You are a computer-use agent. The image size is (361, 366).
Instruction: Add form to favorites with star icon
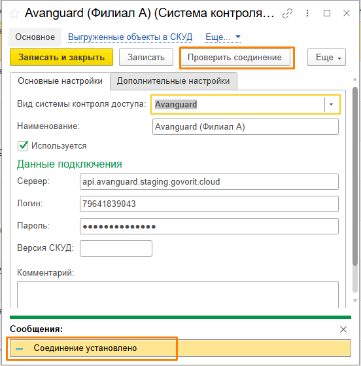15,13
